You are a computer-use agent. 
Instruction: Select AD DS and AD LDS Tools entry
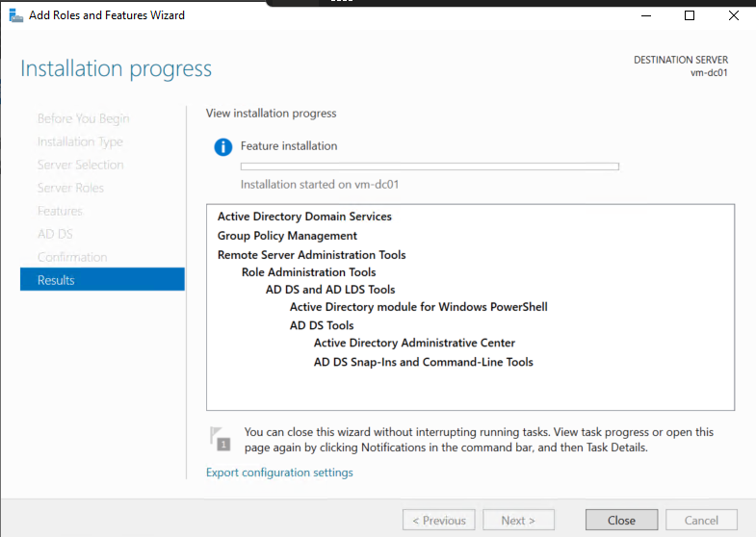pyautogui.click(x=330, y=290)
